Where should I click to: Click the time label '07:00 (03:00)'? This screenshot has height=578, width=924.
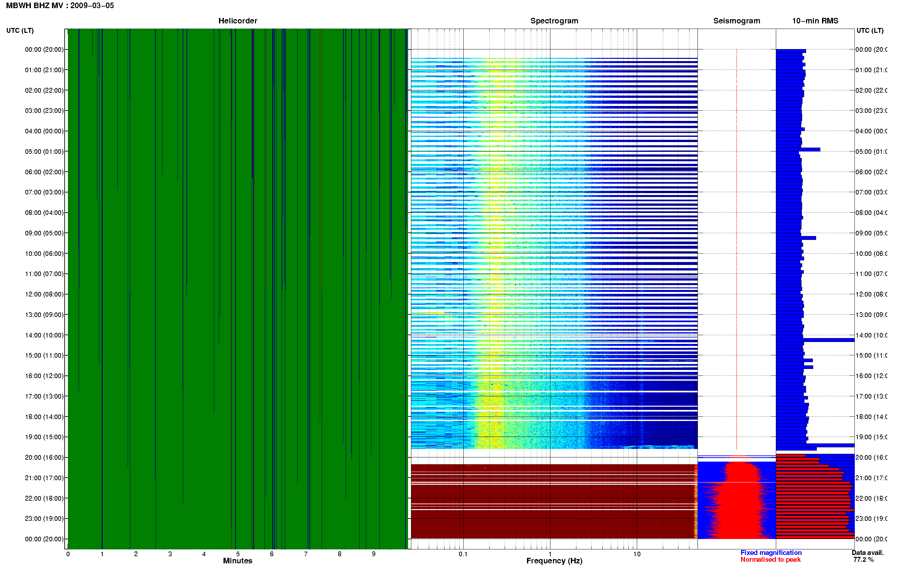pyautogui.click(x=44, y=192)
